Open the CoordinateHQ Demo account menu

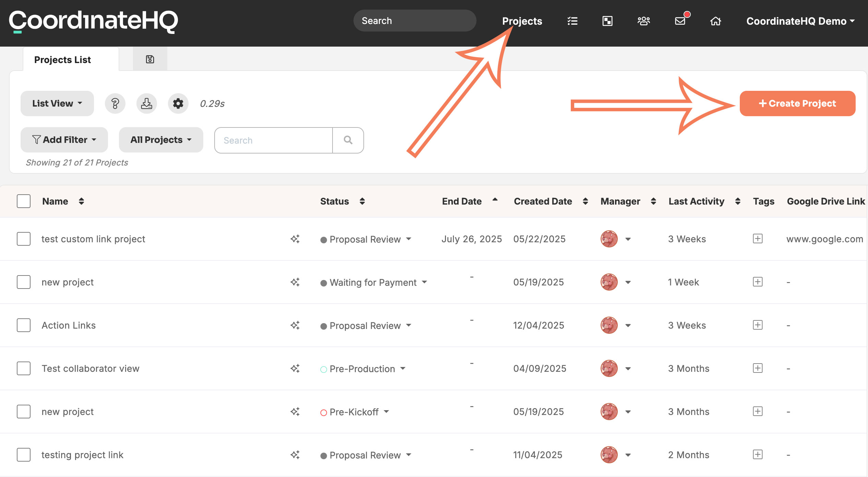pyautogui.click(x=800, y=21)
